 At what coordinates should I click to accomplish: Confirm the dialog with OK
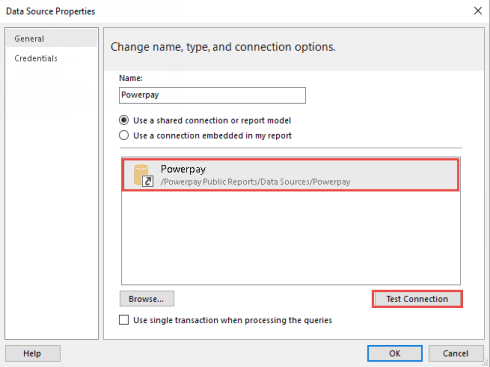click(395, 353)
